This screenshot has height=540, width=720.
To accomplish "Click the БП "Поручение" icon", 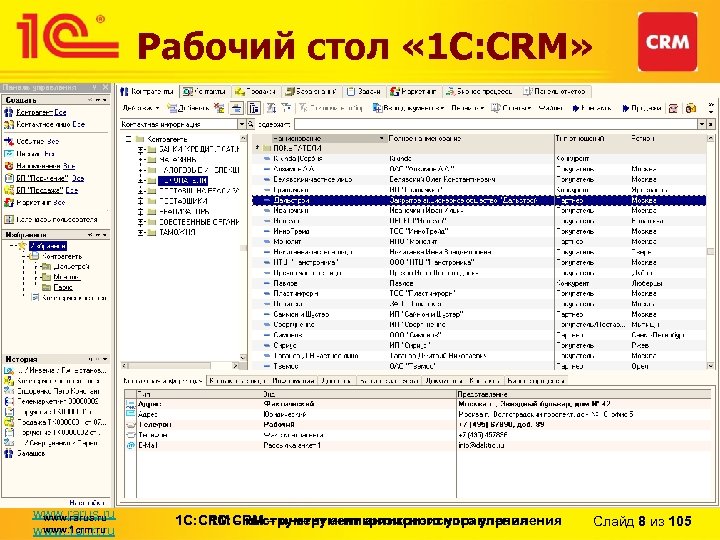I will 9,178.
